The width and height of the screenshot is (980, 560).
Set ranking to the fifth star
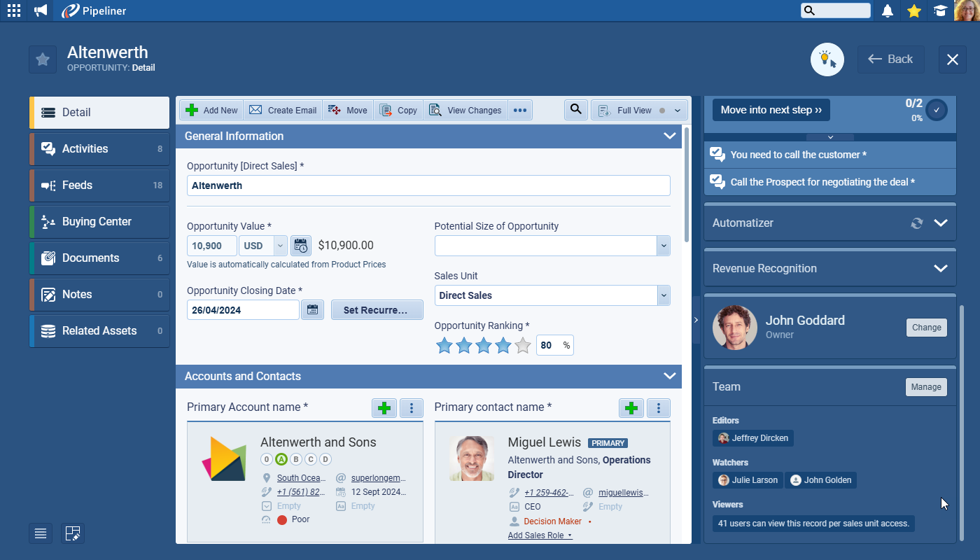click(x=523, y=346)
